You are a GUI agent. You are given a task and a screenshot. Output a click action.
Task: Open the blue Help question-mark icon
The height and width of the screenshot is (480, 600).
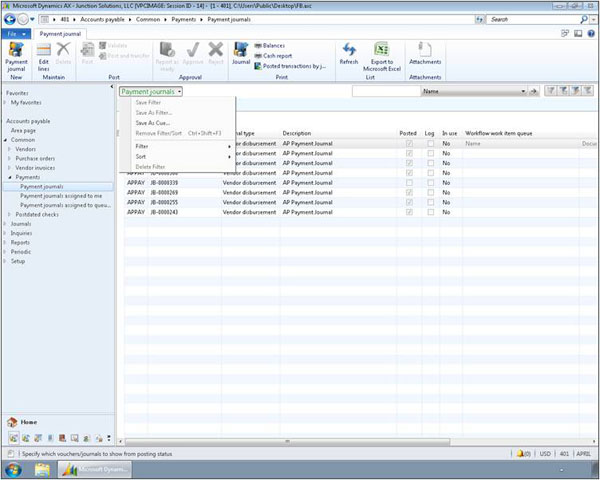(x=591, y=34)
